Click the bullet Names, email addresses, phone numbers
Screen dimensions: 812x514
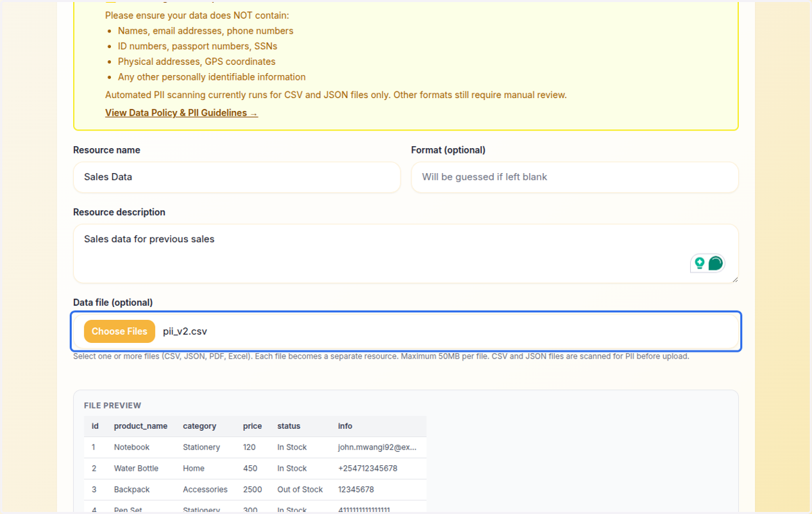[206, 30]
